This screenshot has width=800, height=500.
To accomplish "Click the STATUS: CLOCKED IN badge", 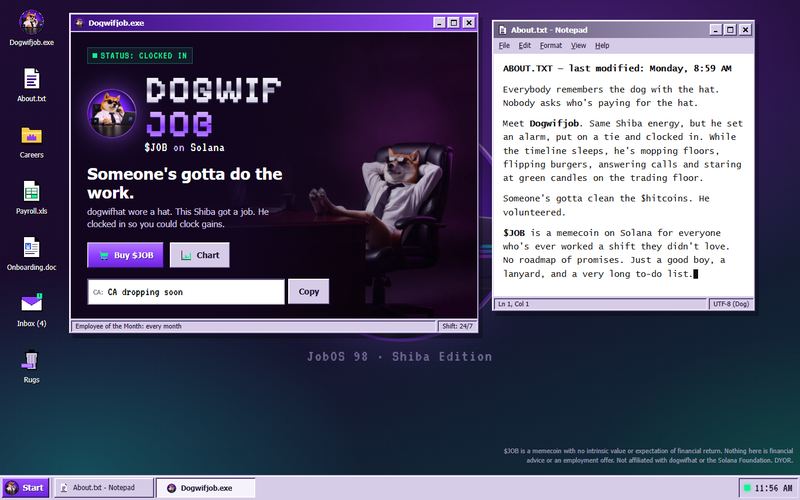I will coord(140,56).
